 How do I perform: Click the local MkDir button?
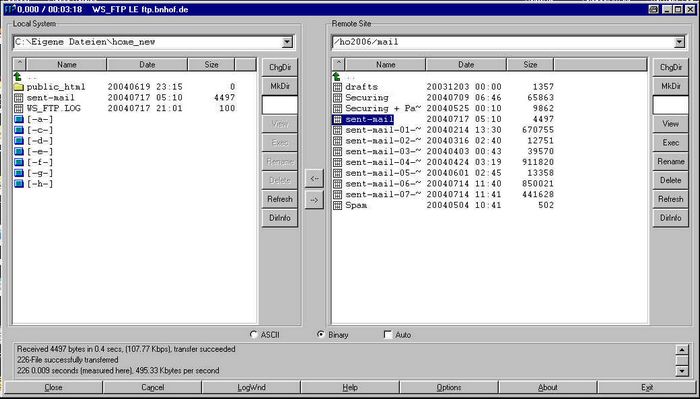[x=280, y=86]
